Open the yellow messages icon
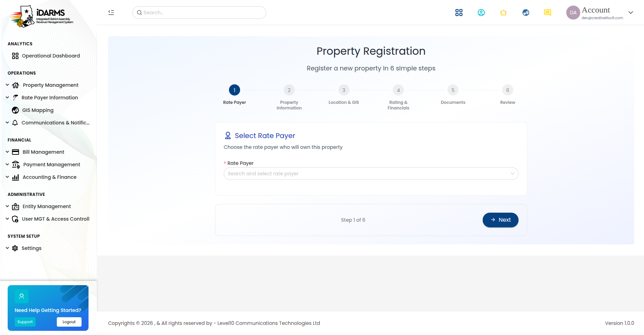644x335 pixels. [547, 13]
